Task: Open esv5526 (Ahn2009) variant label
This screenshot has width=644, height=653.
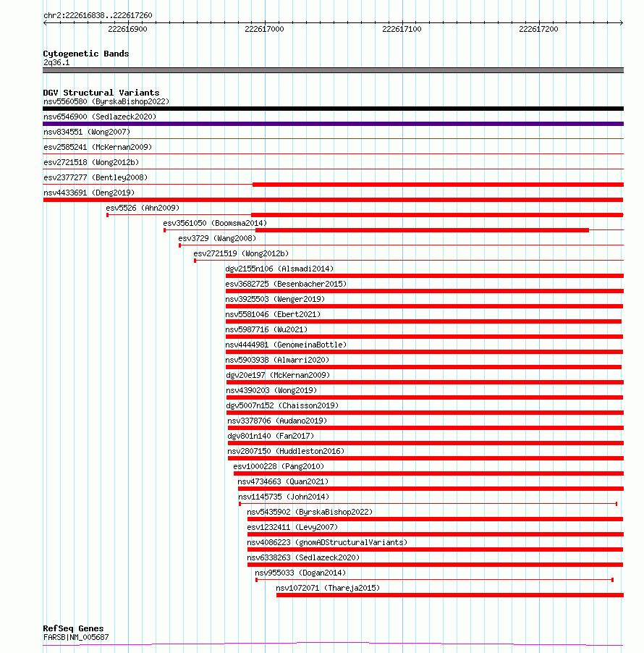Action: pos(143,208)
